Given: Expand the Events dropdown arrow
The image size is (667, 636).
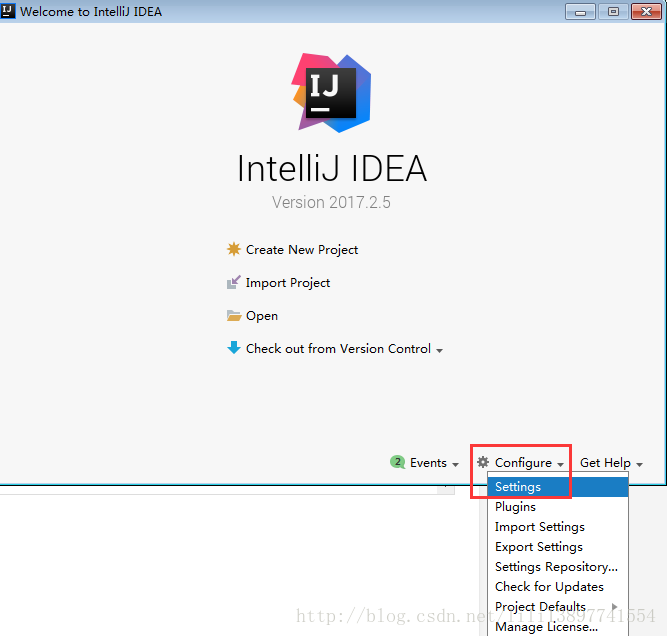Looking at the screenshot, I should (x=455, y=465).
